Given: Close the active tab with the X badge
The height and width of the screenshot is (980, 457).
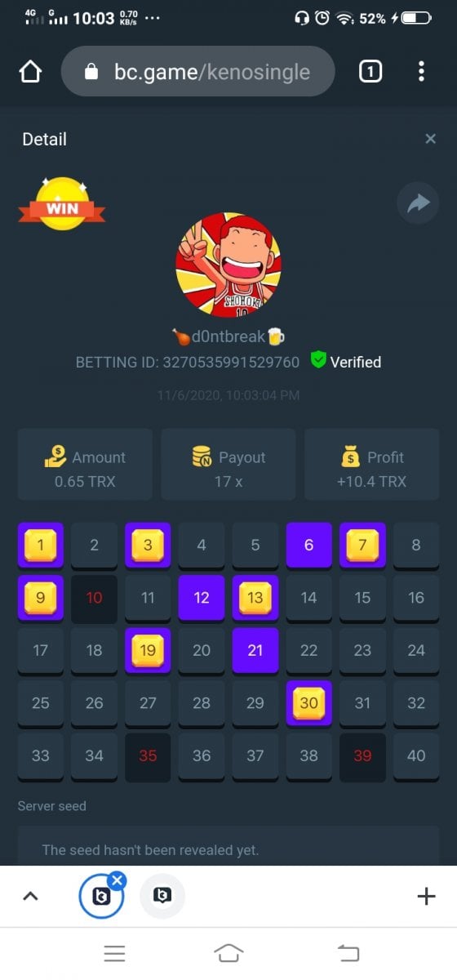Looking at the screenshot, I should click(x=117, y=880).
